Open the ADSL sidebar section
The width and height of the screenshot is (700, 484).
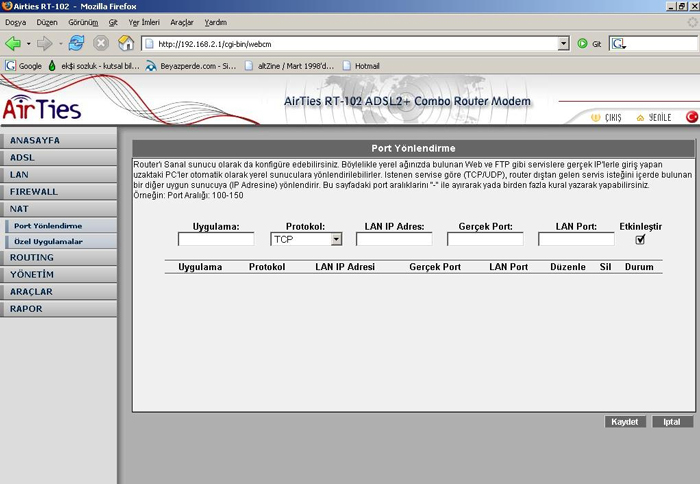pos(59,158)
